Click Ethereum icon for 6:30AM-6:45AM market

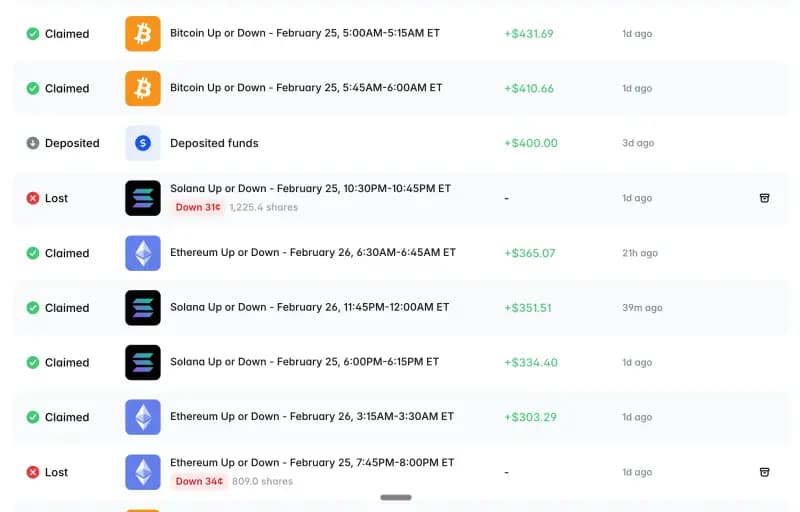tap(142, 253)
